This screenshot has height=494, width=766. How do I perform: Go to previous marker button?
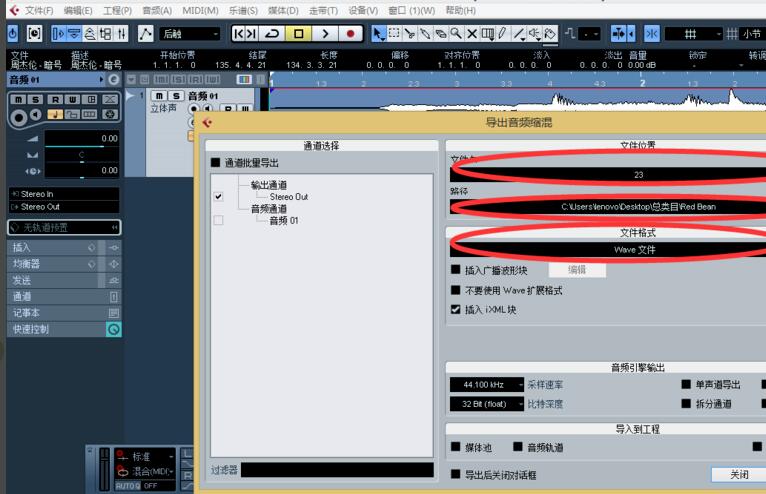pyautogui.click(x=238, y=34)
